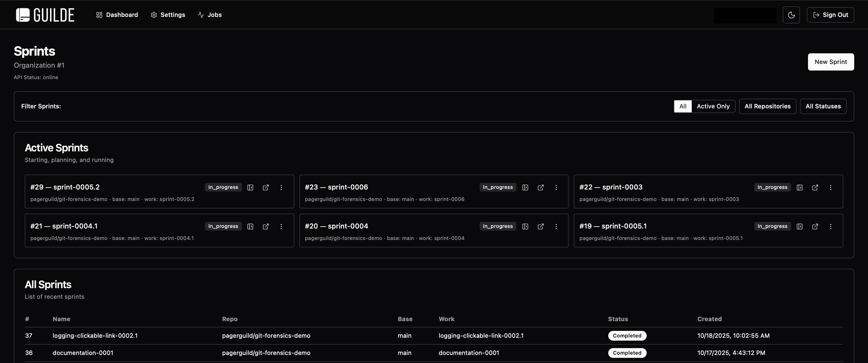868x363 pixels.
Task: Select the All filter toggle
Action: point(682,106)
